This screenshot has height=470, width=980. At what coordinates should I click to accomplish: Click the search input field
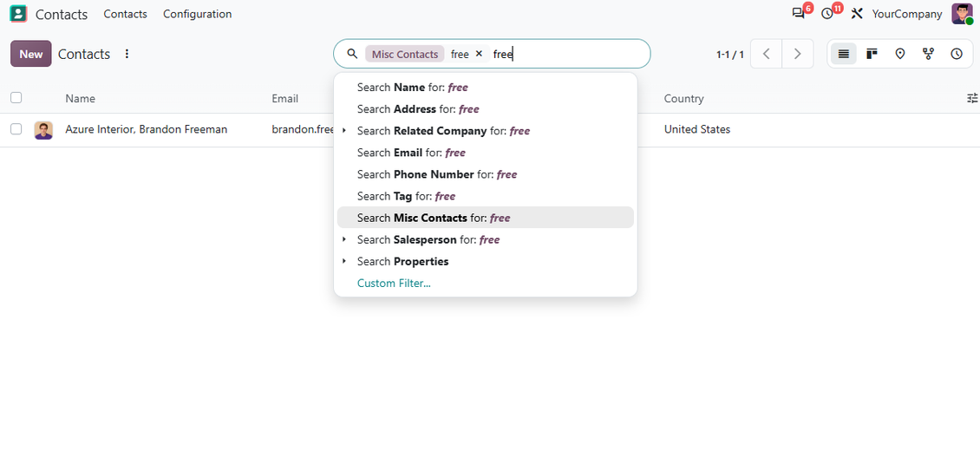coord(569,54)
